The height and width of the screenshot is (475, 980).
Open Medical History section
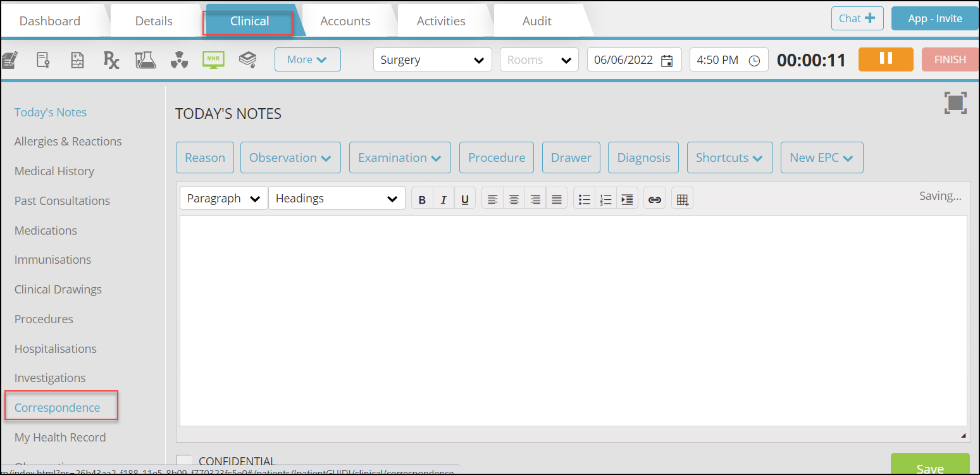point(54,171)
